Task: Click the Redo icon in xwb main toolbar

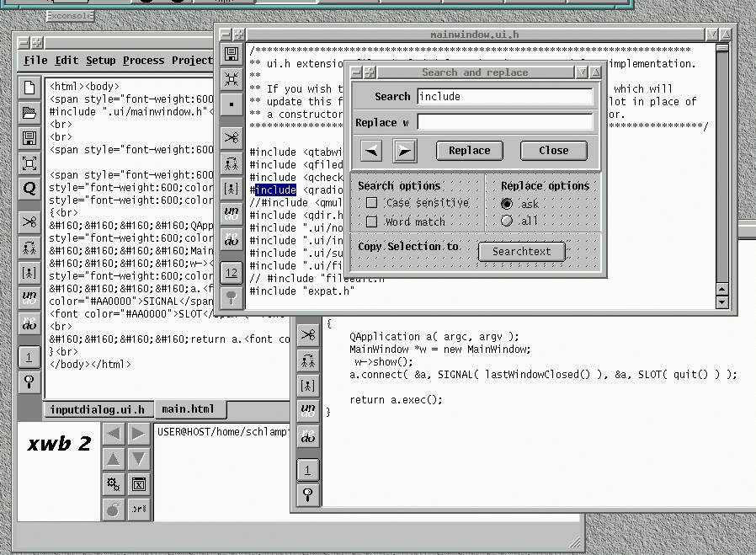Action: point(29,323)
